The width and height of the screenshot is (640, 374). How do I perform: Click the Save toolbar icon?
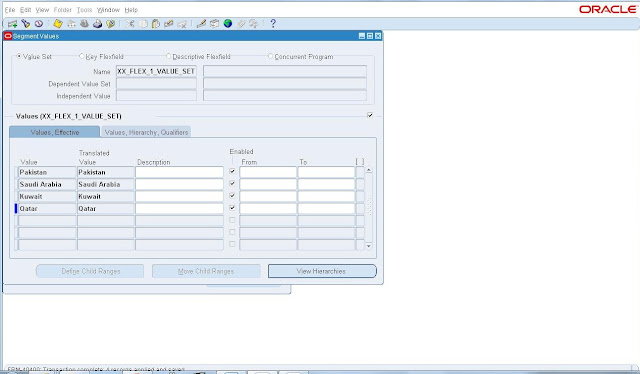[58, 24]
